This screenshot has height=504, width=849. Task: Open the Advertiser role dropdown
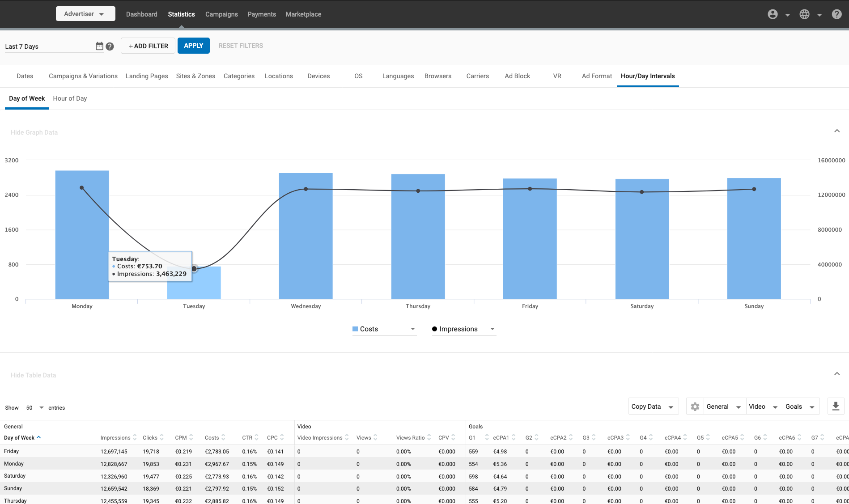click(x=85, y=14)
